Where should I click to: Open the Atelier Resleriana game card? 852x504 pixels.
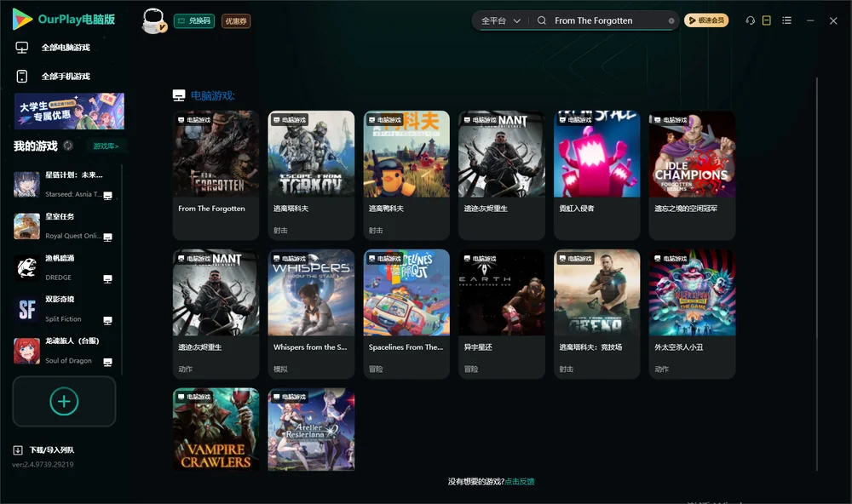point(311,429)
